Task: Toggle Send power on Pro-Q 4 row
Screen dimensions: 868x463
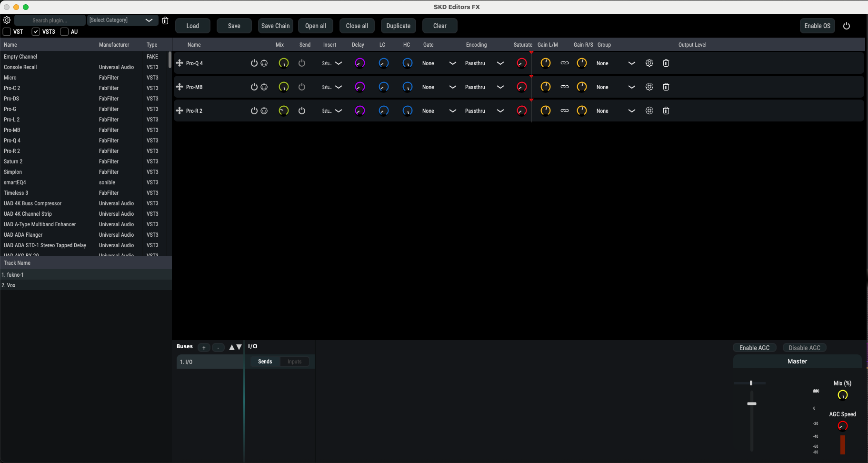Action: [302, 63]
